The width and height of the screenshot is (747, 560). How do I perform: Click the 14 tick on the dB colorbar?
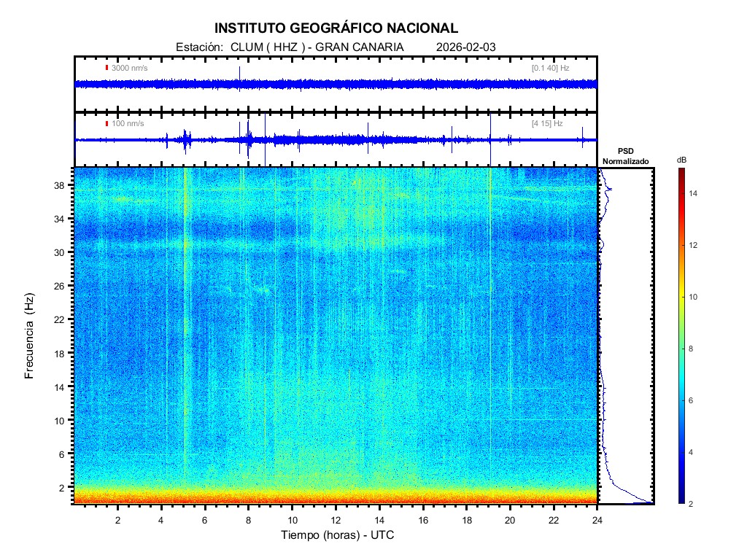[x=695, y=193]
